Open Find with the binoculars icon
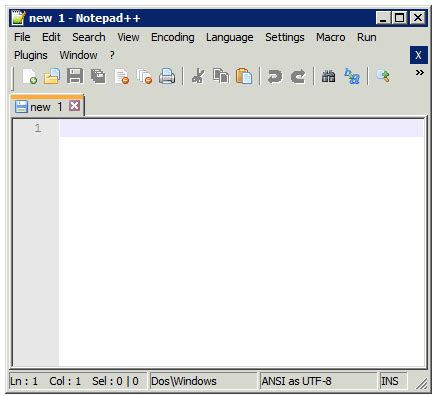Image resolution: width=435 pixels, height=396 pixels. (328, 76)
